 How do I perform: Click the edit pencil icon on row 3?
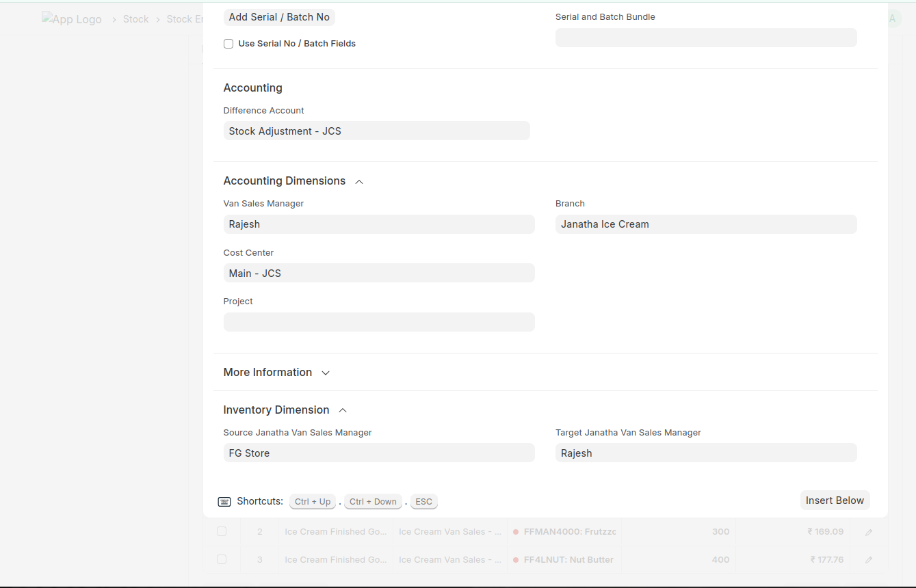pyautogui.click(x=868, y=559)
